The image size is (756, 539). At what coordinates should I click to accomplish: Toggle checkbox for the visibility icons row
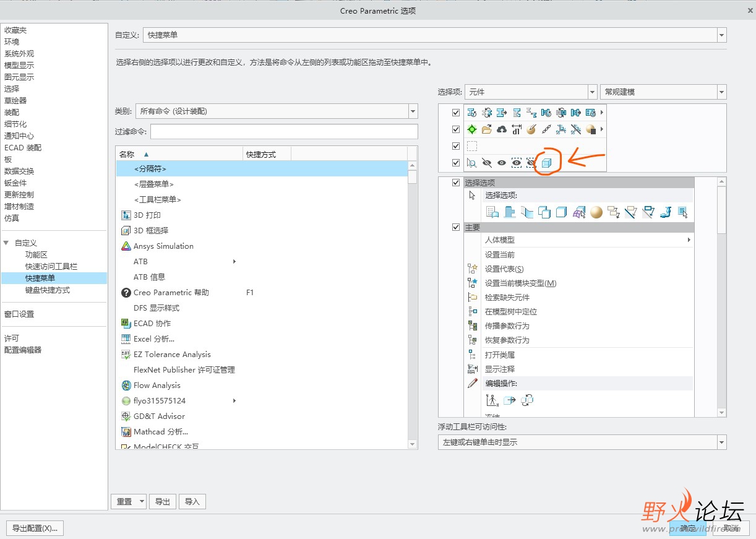coord(456,163)
